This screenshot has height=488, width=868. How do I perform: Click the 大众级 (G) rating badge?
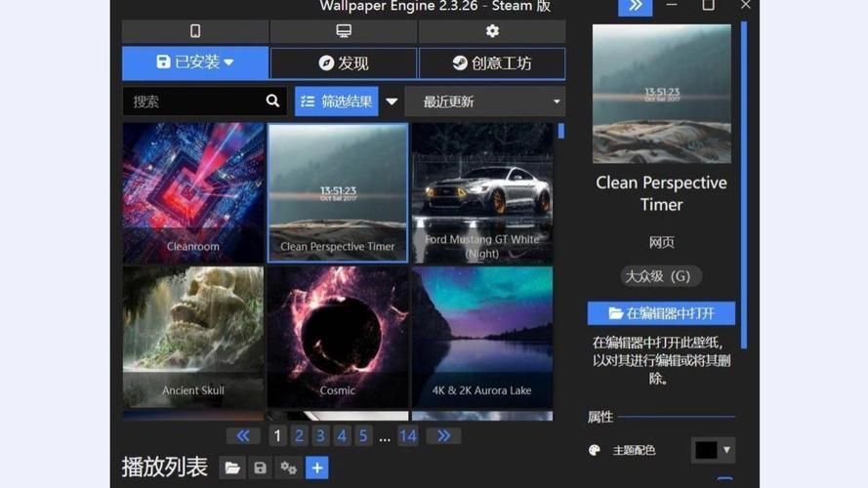pyautogui.click(x=661, y=276)
